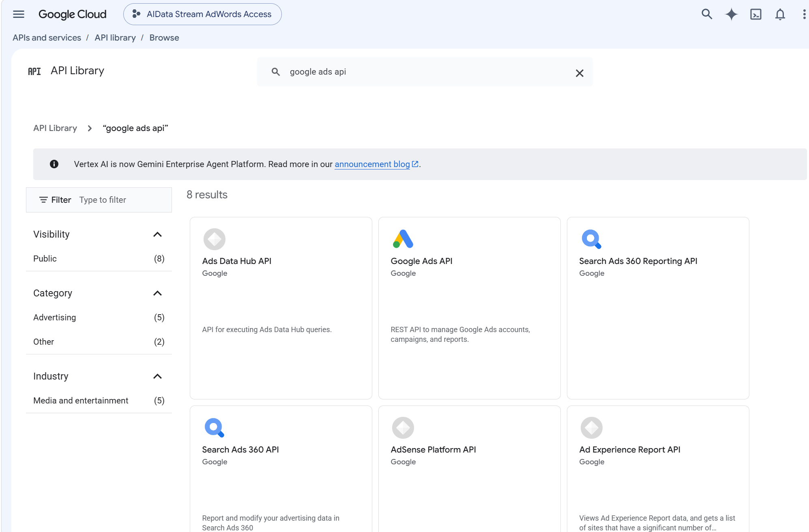Open the Search Ads 360 API title
Screen dimensions: 809x532
[240, 450]
